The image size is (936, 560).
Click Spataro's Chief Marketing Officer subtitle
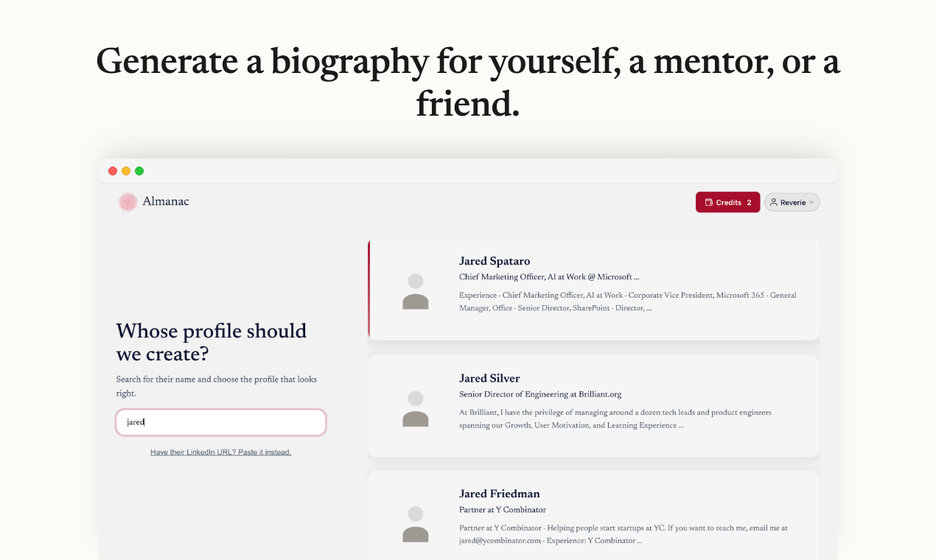pos(549,277)
